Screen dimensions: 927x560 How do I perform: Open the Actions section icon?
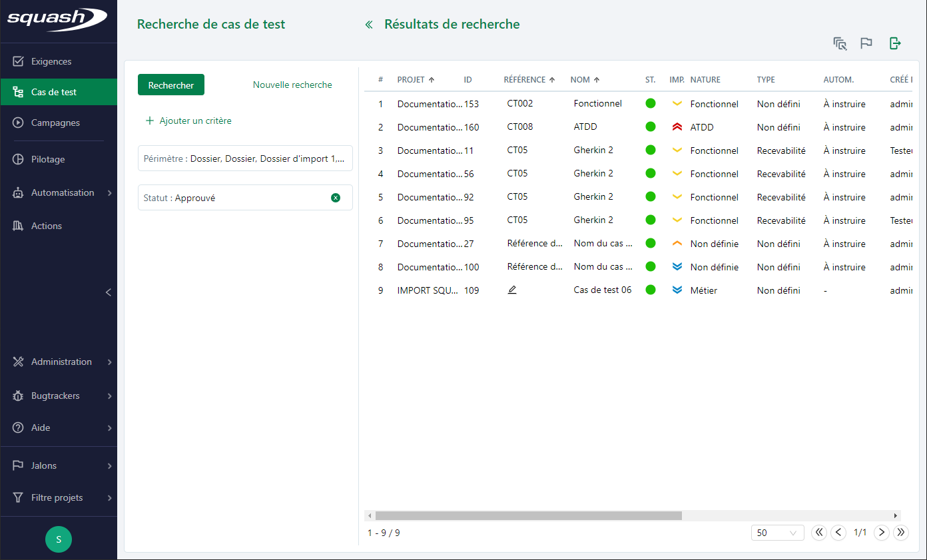(x=17, y=225)
